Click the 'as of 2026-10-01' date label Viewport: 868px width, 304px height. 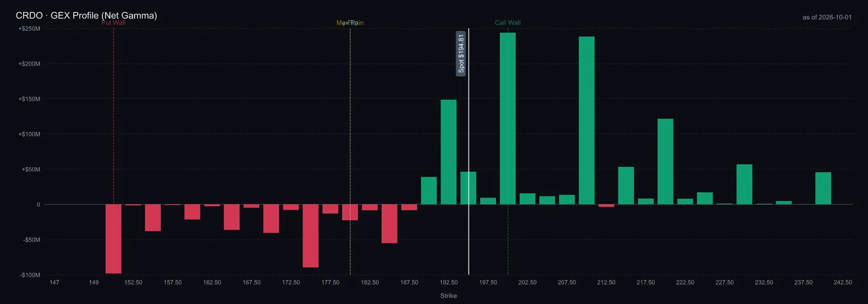(827, 17)
